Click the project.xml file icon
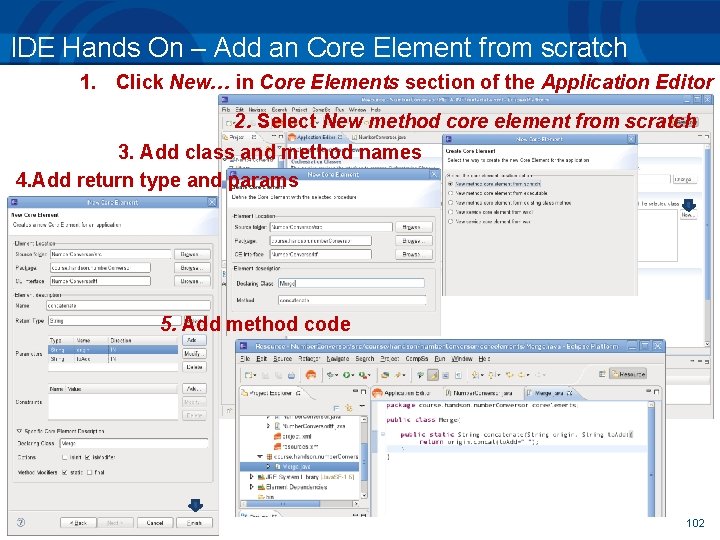 point(277,436)
